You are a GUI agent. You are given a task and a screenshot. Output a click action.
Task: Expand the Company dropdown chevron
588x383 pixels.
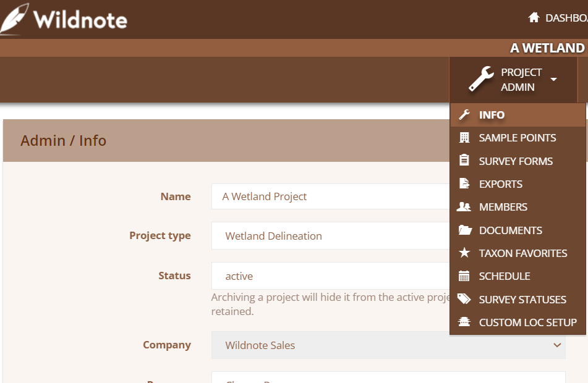coord(557,345)
